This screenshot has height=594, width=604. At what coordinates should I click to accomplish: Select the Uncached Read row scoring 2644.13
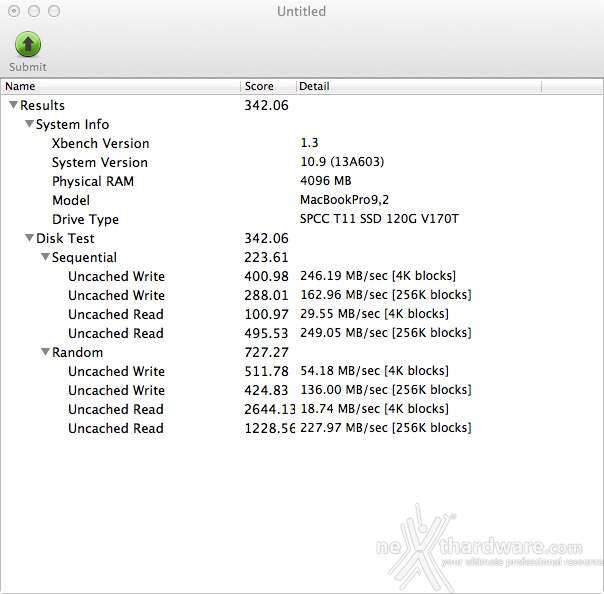click(x=302, y=409)
